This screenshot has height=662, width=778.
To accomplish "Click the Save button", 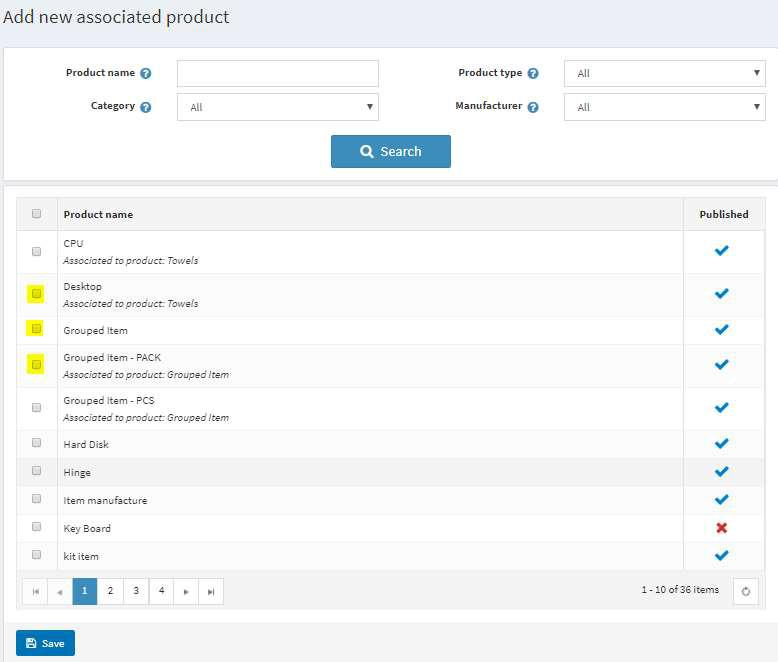I will (x=45, y=643).
